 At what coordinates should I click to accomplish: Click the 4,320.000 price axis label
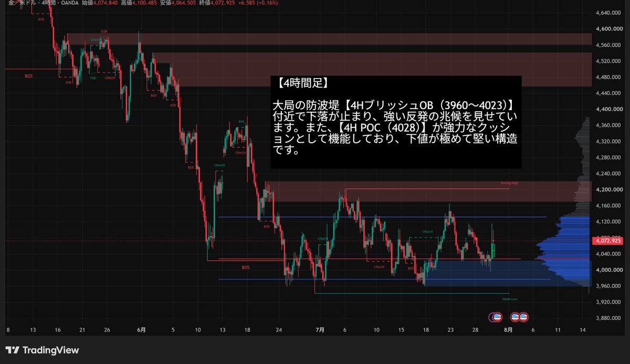[607, 142]
